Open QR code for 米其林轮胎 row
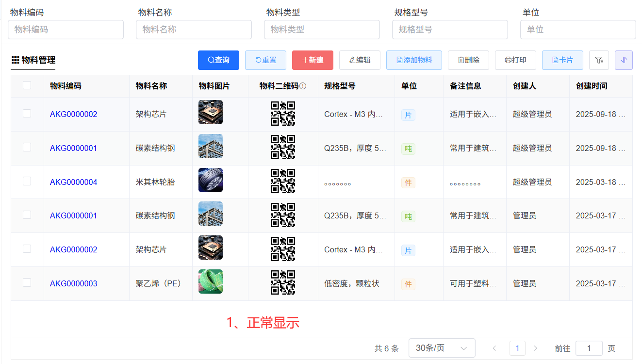This screenshot has width=642, height=364. pos(283,182)
